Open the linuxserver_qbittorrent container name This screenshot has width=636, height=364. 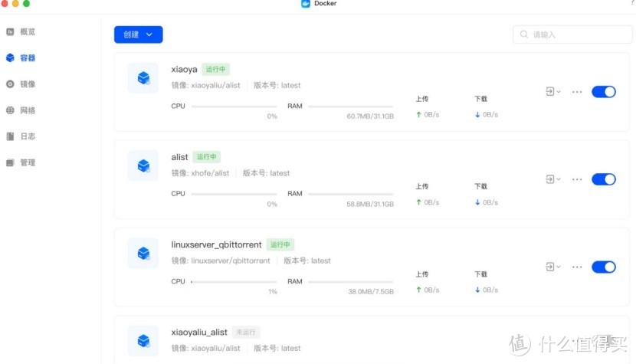pyautogui.click(x=216, y=244)
